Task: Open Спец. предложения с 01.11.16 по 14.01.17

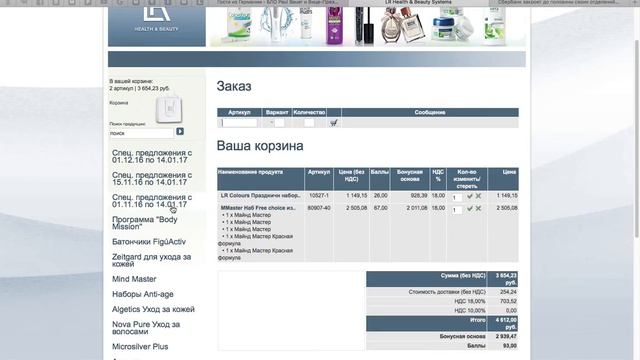Action: click(152, 201)
